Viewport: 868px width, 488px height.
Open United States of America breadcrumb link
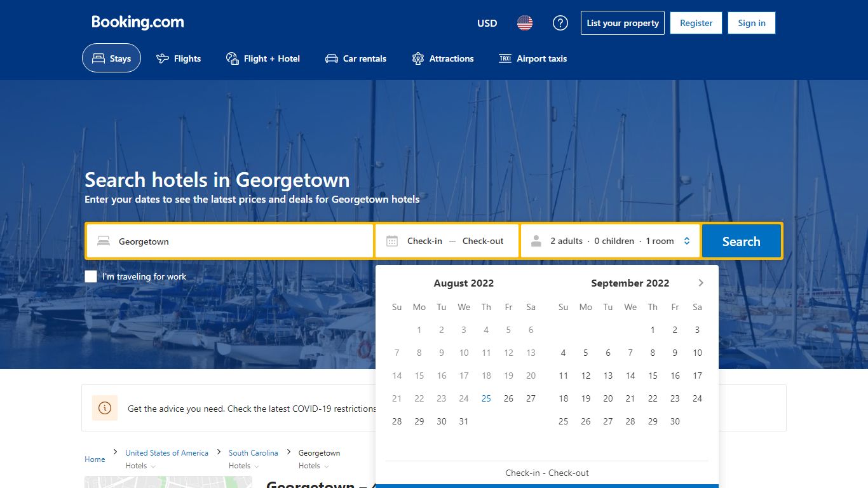click(x=167, y=453)
